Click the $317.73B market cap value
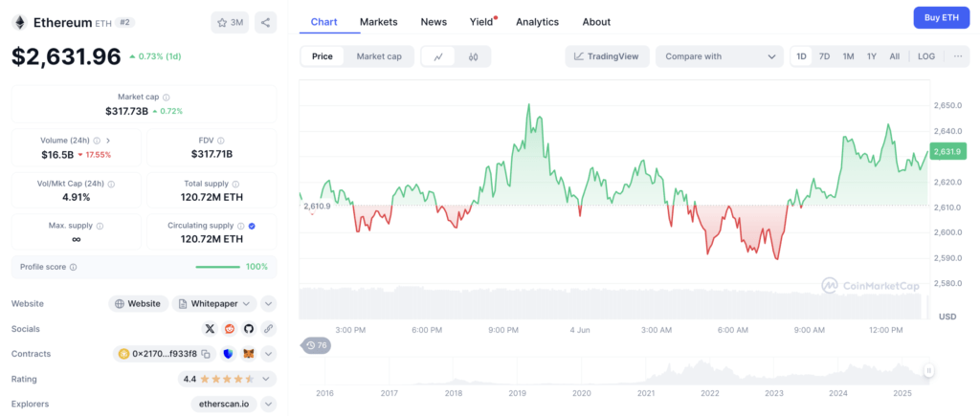The image size is (980, 416). [x=126, y=111]
